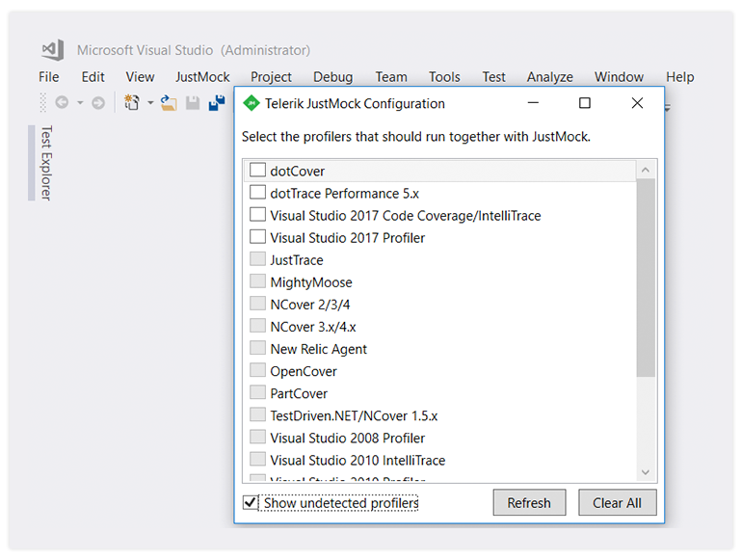The height and width of the screenshot is (560, 742).
Task: Click the Save toolbar icon
Action: tap(193, 103)
